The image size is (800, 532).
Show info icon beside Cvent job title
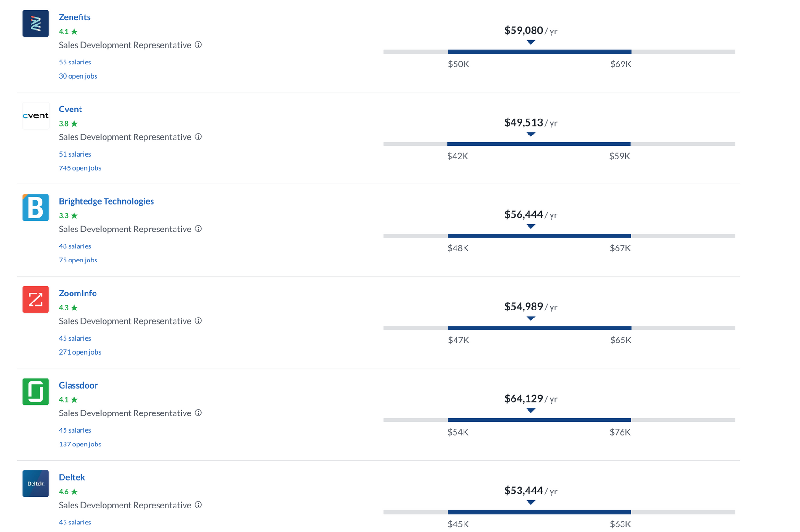(x=198, y=137)
